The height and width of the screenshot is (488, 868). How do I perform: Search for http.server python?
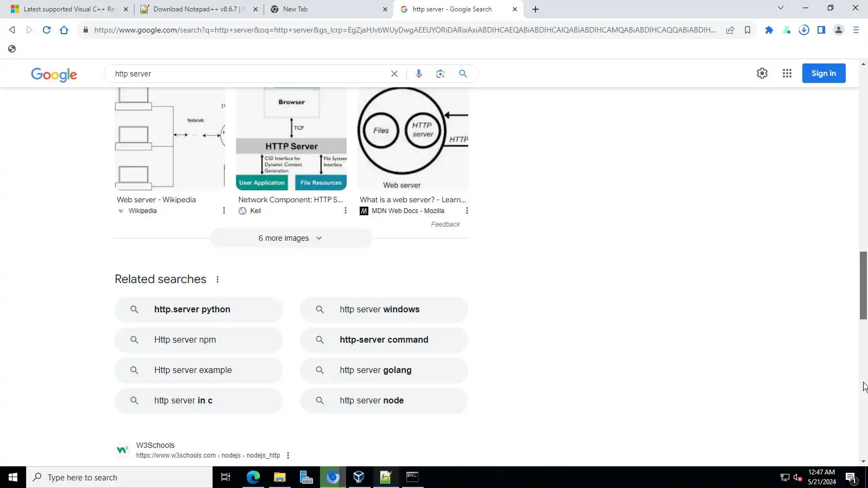point(199,310)
